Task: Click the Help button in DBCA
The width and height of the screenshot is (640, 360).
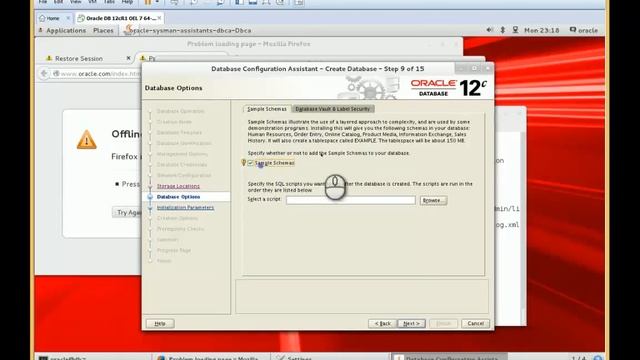Action: click(x=160, y=323)
